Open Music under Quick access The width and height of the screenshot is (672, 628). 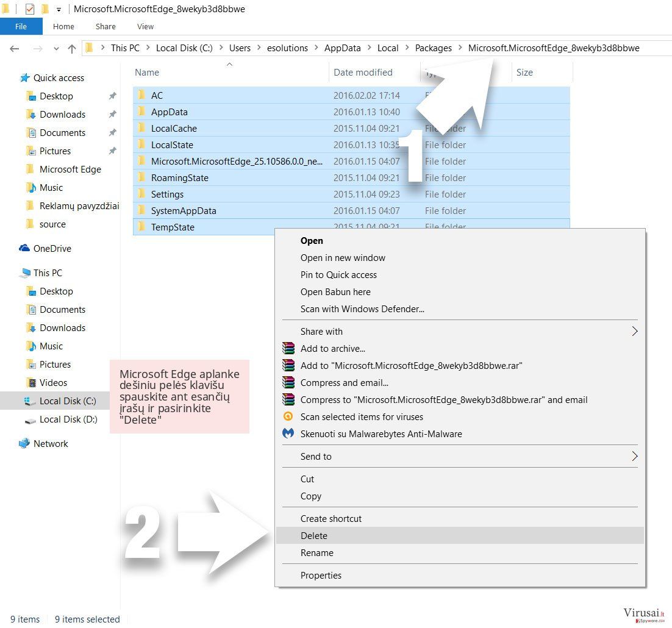pyautogui.click(x=51, y=188)
